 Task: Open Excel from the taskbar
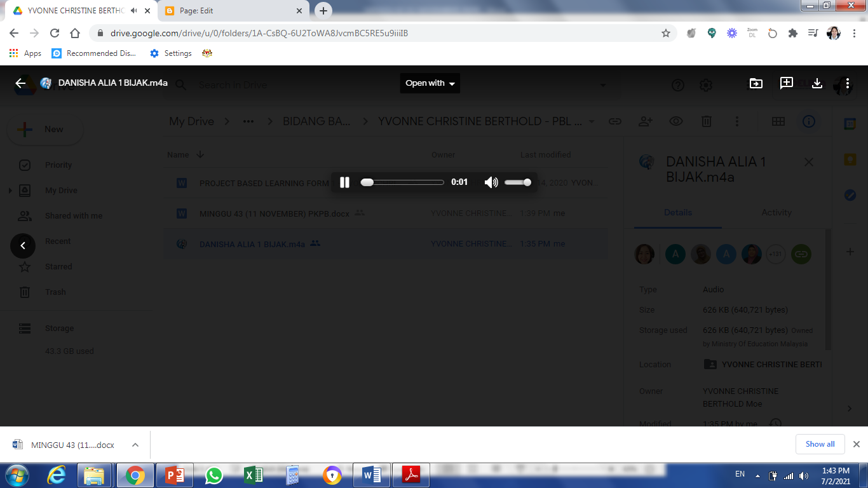pos(254,475)
